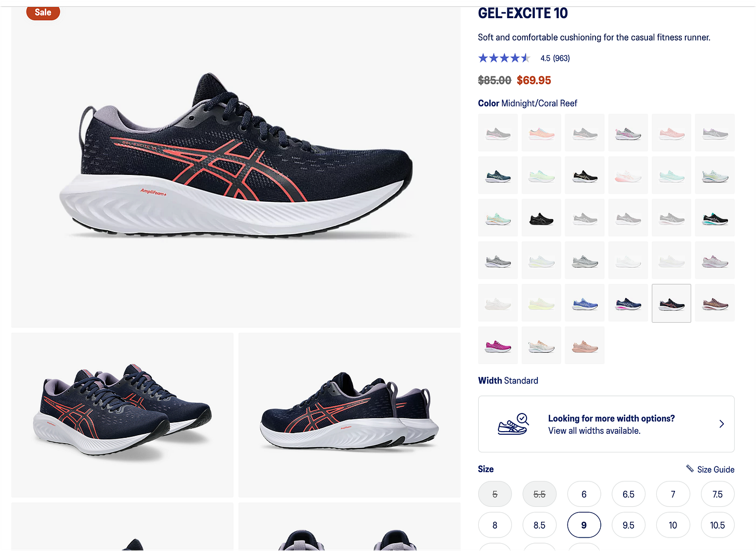This screenshot has width=756, height=551.
Task: Click the shoe magnifier width icon
Action: [x=513, y=424]
